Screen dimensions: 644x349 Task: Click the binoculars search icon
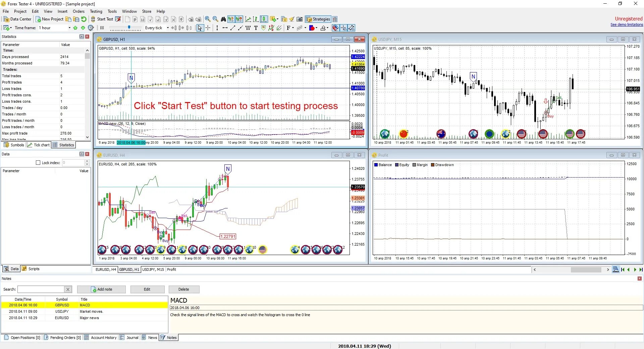pyautogui.click(x=223, y=19)
